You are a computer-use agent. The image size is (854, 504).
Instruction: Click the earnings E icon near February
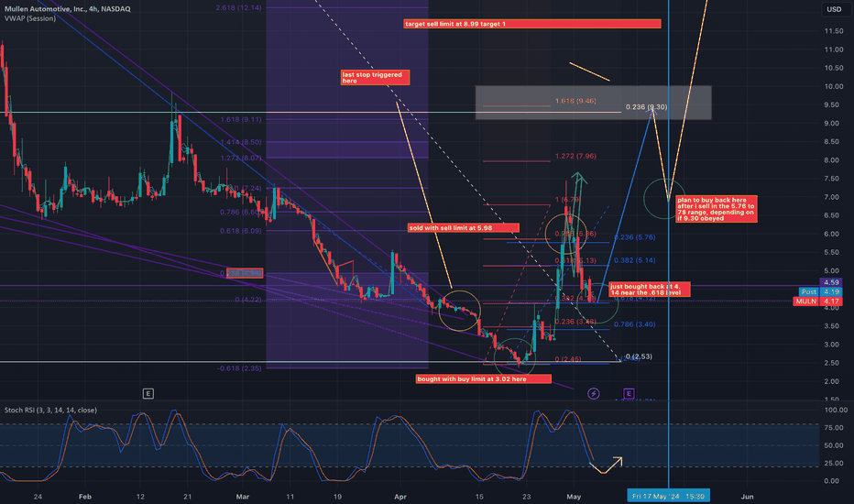point(148,393)
